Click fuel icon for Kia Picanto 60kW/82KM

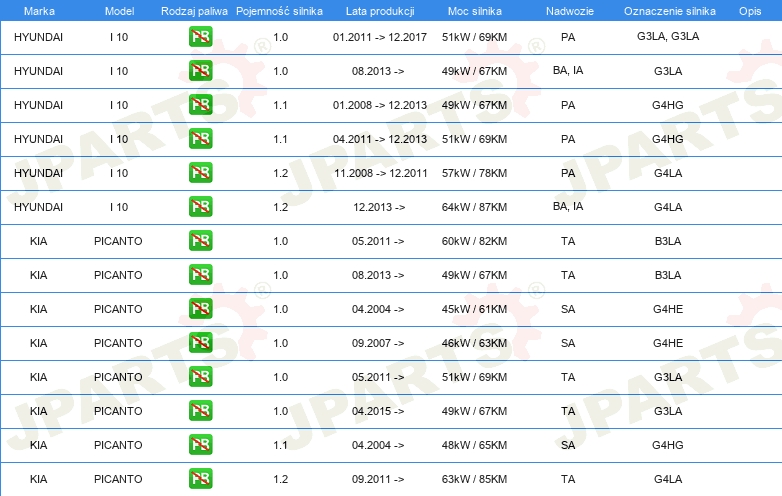[x=200, y=241]
